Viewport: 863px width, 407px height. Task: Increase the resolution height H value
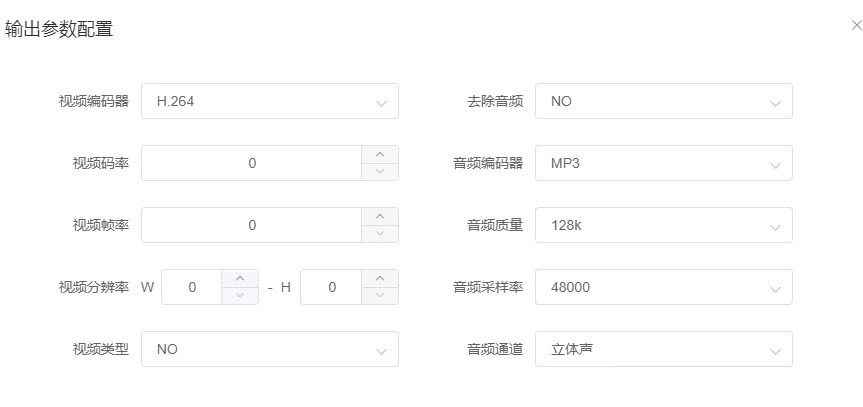click(380, 278)
